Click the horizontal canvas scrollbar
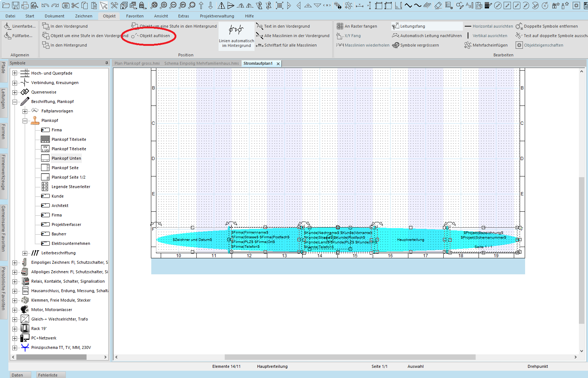 tap(349, 357)
